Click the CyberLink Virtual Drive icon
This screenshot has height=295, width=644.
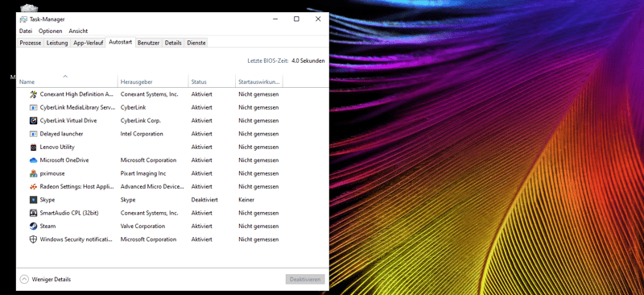coord(33,121)
